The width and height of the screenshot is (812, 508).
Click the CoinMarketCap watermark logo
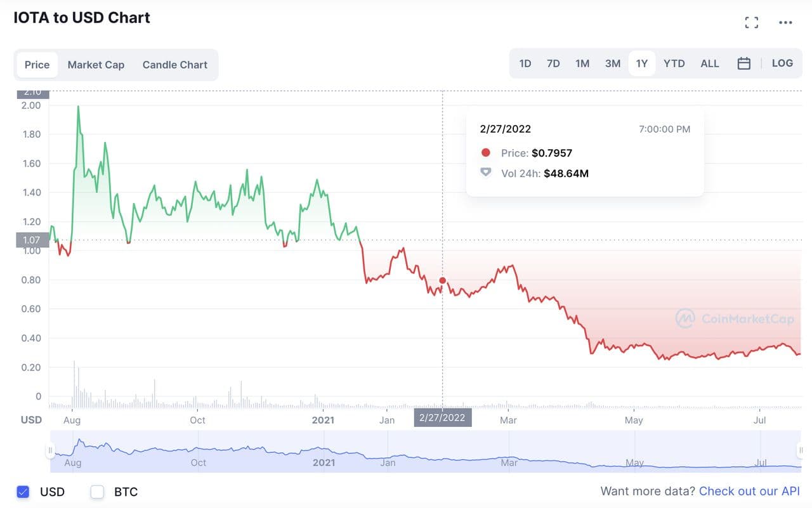tap(734, 318)
